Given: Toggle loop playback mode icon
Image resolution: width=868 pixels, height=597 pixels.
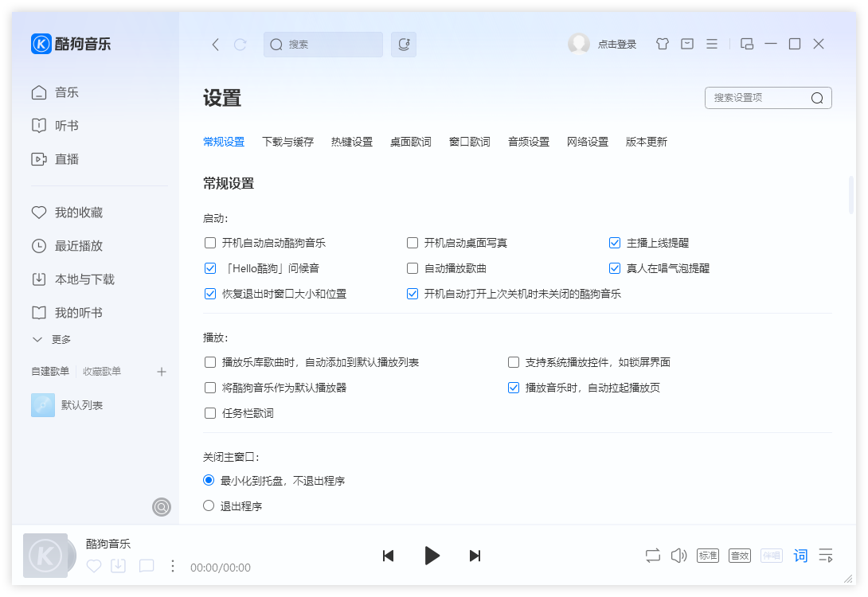Looking at the screenshot, I should point(653,556).
